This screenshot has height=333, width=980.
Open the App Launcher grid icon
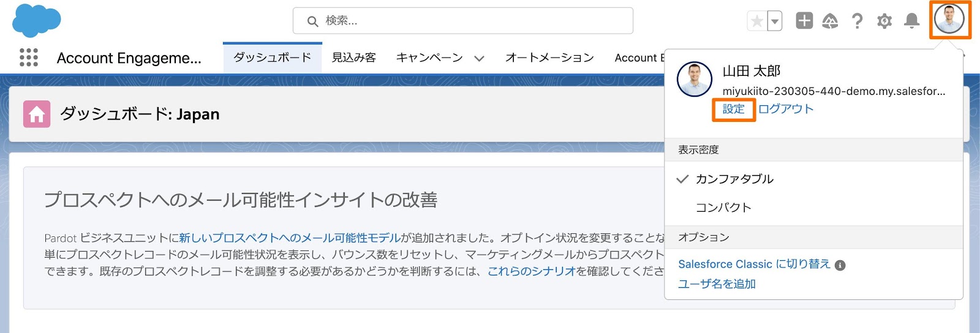coord(29,58)
